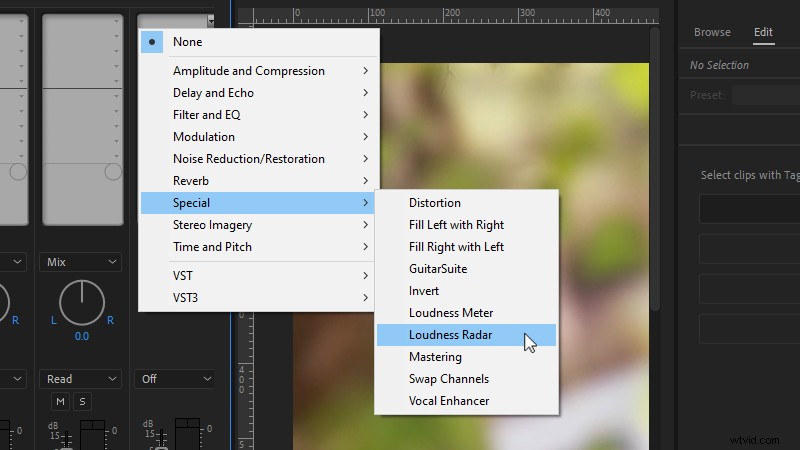
Task: Open the Time and Pitch submenu
Action: (x=258, y=247)
